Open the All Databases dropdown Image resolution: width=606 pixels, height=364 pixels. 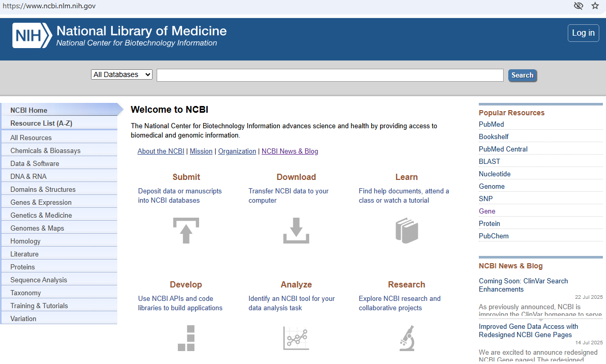[122, 74]
